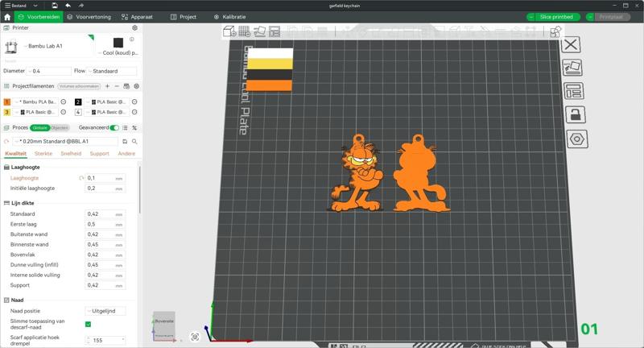Edit filament 1 preset icon
This screenshot has width=644, height=348.
64,101
